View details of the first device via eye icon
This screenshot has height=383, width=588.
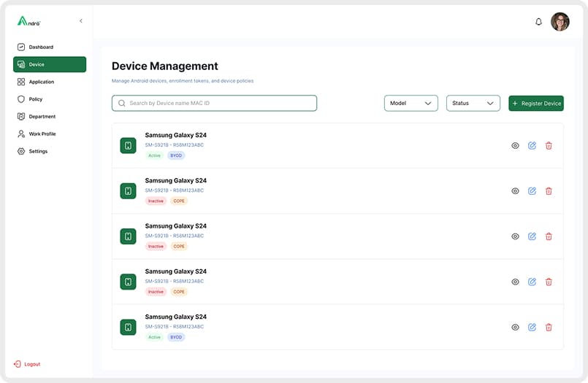pos(515,146)
